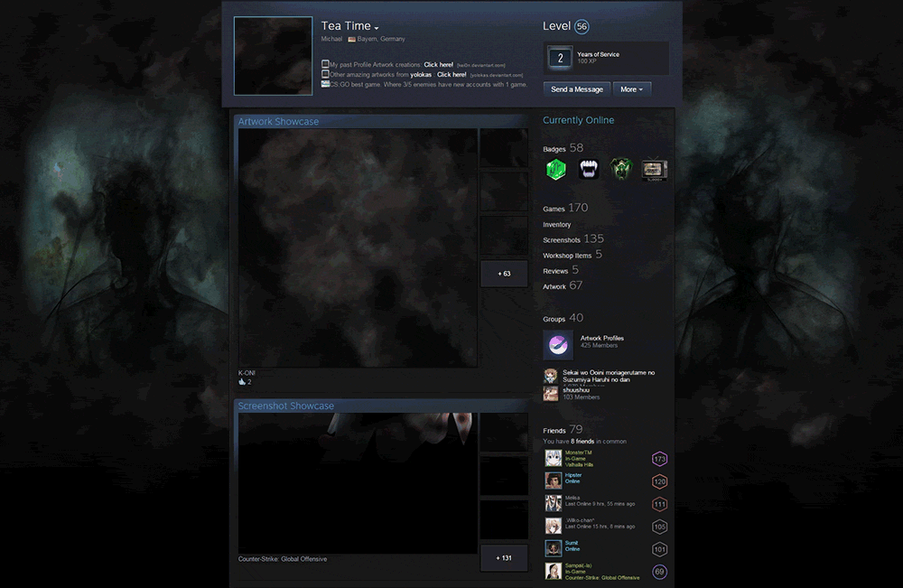Open Workshop Items 5 link

[572, 255]
